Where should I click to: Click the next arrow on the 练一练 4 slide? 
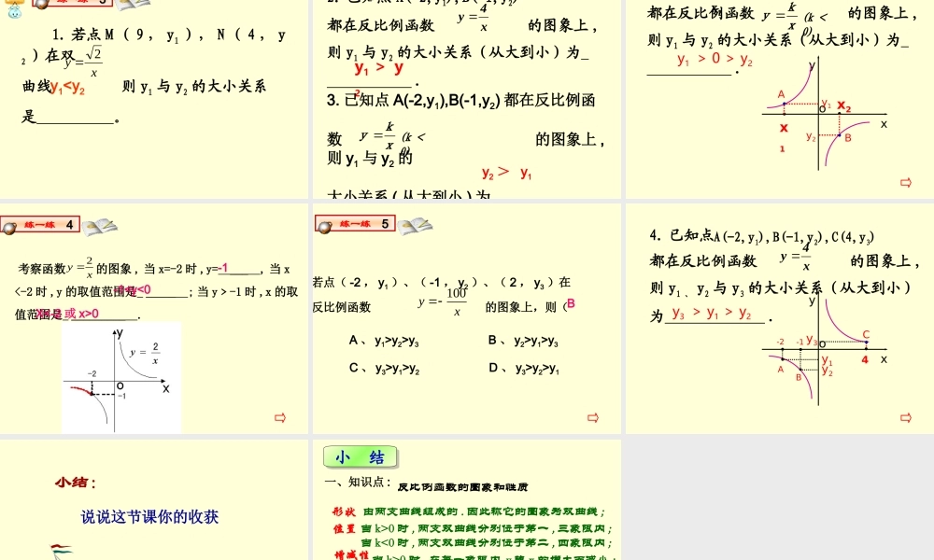(280, 418)
